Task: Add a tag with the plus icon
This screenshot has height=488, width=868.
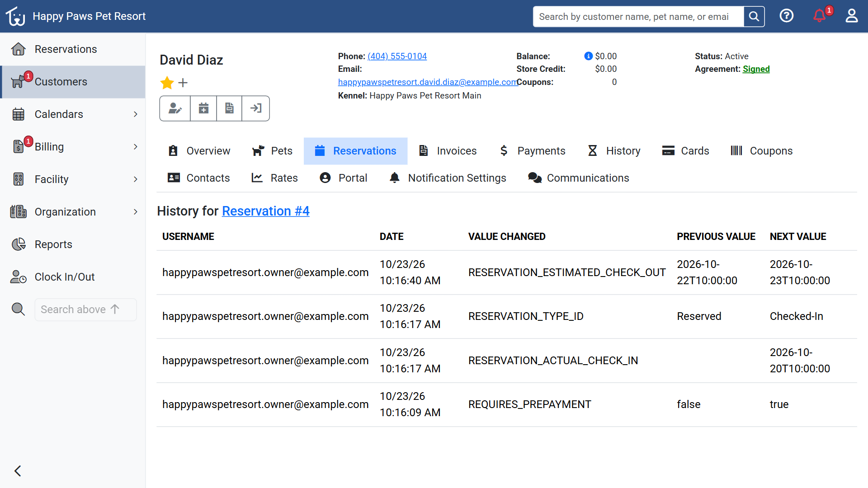Action: (183, 83)
